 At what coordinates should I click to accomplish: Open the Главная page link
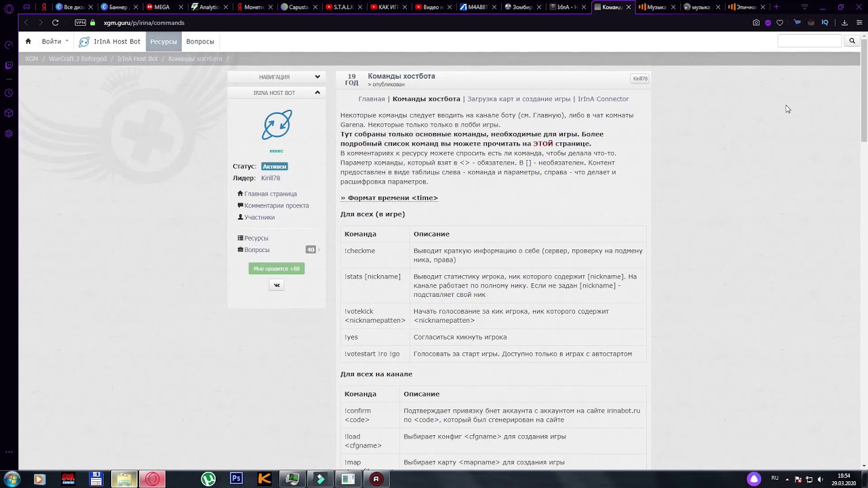pyautogui.click(x=372, y=99)
